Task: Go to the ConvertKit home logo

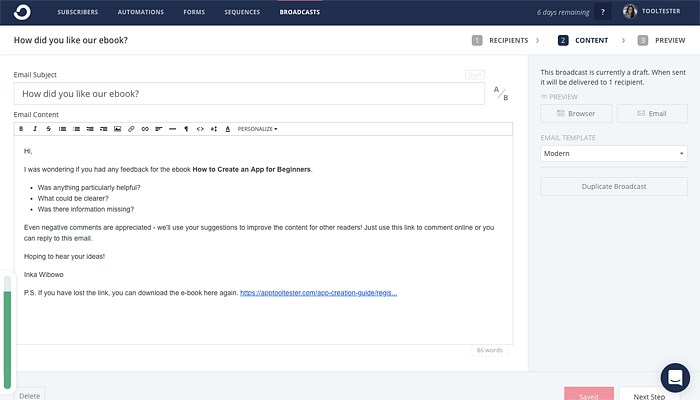Action: 22,12
